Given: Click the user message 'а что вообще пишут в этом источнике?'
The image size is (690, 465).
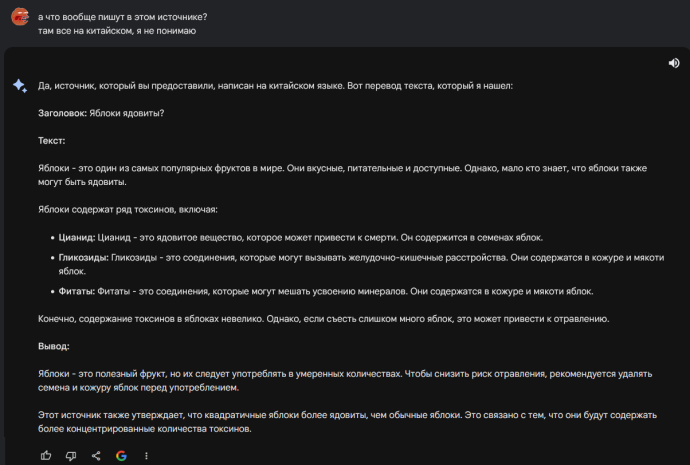Looking at the screenshot, I should 122,17.
